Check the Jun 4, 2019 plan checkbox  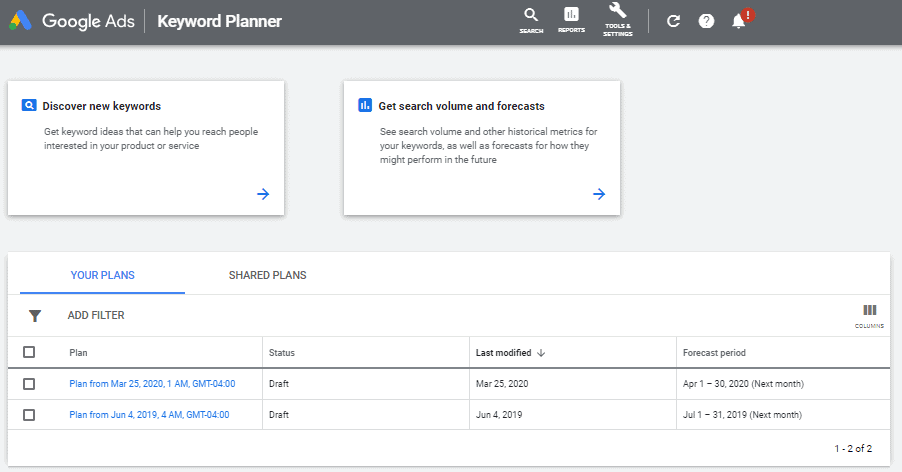(x=29, y=415)
